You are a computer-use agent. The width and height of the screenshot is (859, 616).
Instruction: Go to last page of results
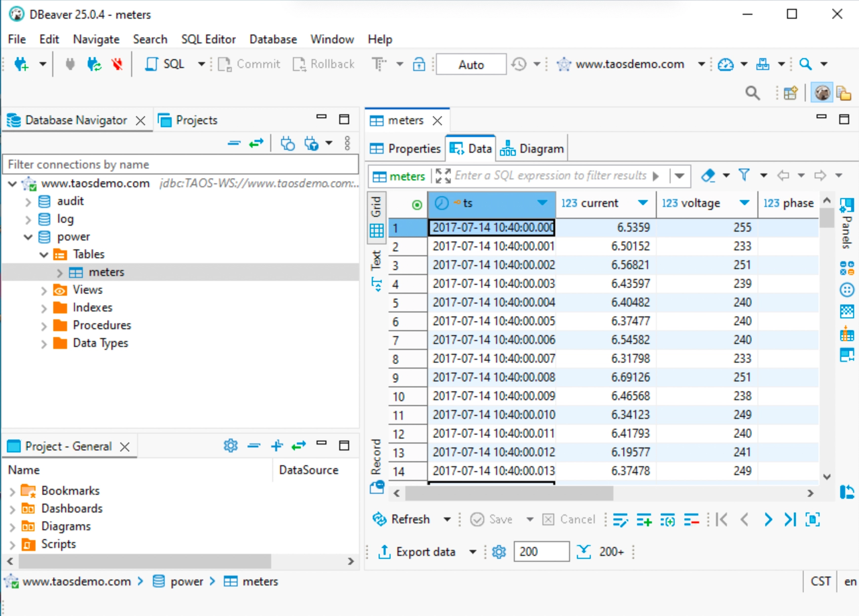(790, 519)
